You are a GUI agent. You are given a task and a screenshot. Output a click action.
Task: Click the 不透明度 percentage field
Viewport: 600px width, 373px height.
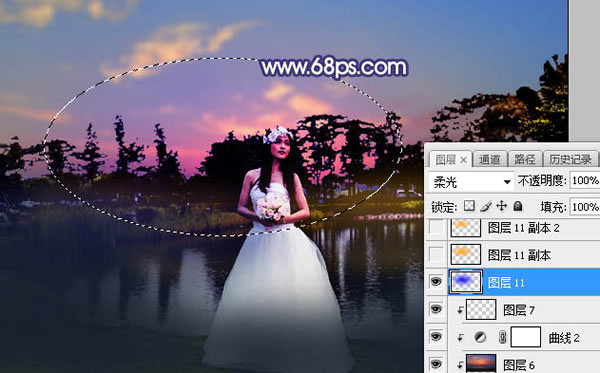coord(585,180)
